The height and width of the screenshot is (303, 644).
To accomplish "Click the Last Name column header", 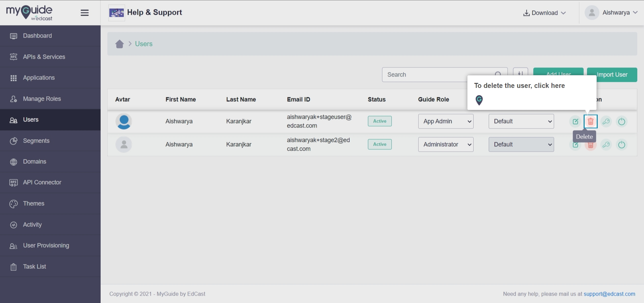I will tap(241, 99).
